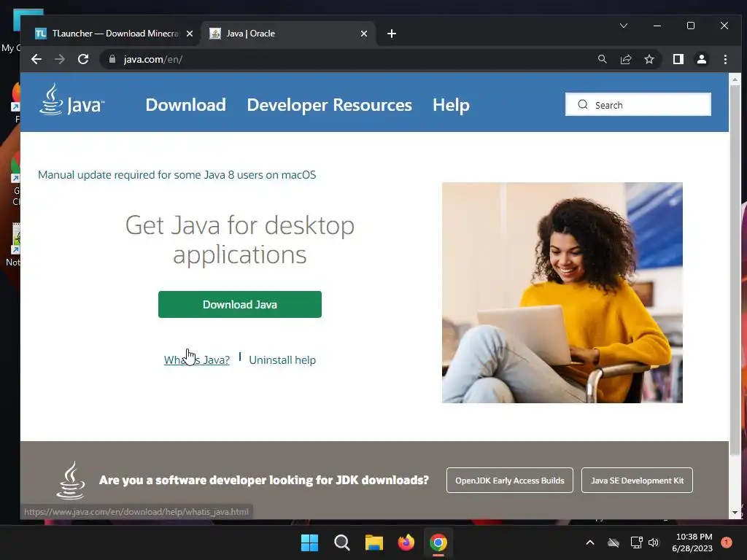Open Windows taskbar search
747x560 pixels.
(x=341, y=542)
